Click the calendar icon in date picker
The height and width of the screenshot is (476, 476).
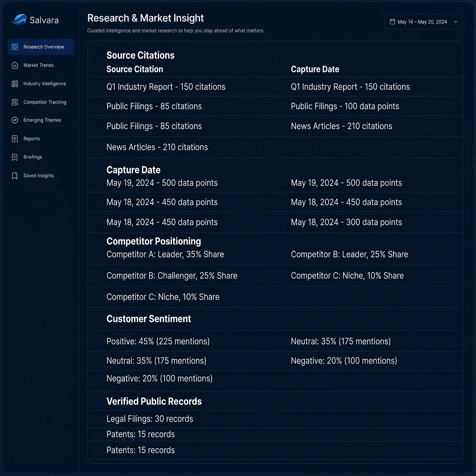[x=392, y=22]
